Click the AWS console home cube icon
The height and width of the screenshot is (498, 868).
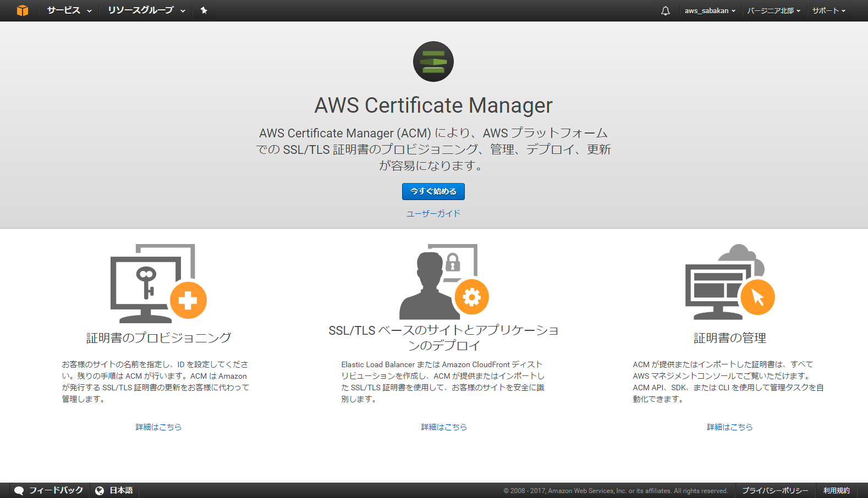[x=23, y=10]
